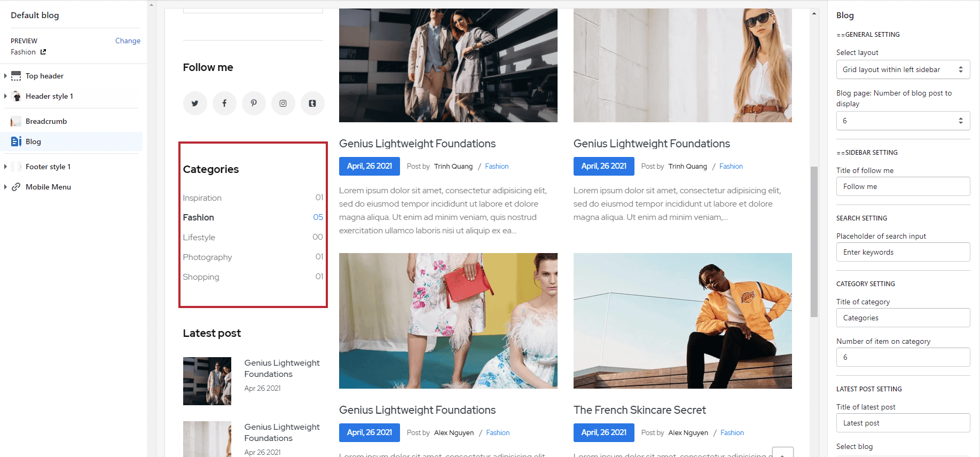The width and height of the screenshot is (980, 457).
Task: Click the Mobile Menu link icon
Action: pos(16,187)
